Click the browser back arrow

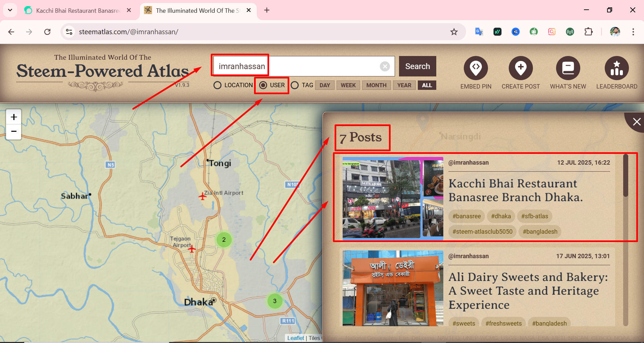point(11,32)
